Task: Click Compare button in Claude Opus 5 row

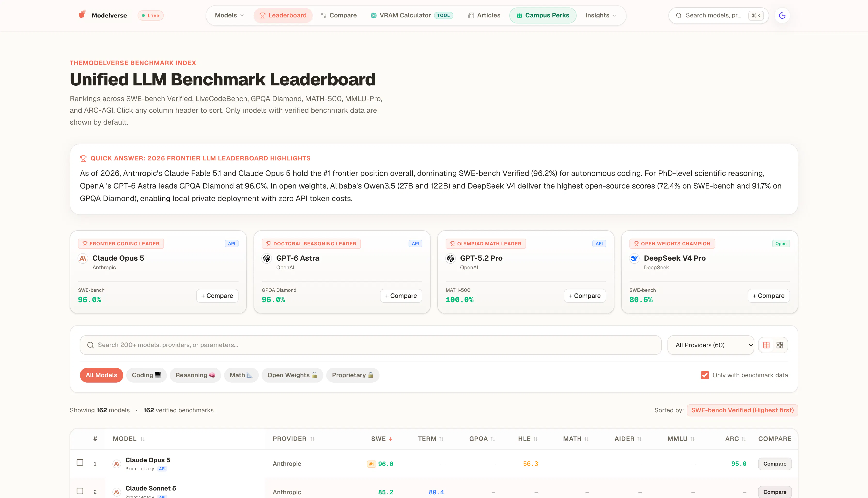Action: pyautogui.click(x=775, y=464)
